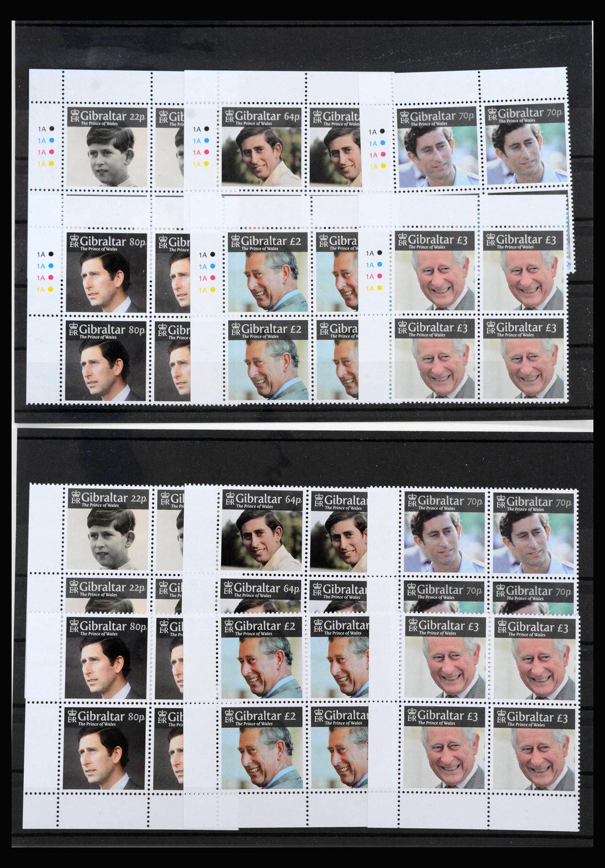
Task: Click the magenta 1A dot beside the 70p block
Action: tap(383, 155)
